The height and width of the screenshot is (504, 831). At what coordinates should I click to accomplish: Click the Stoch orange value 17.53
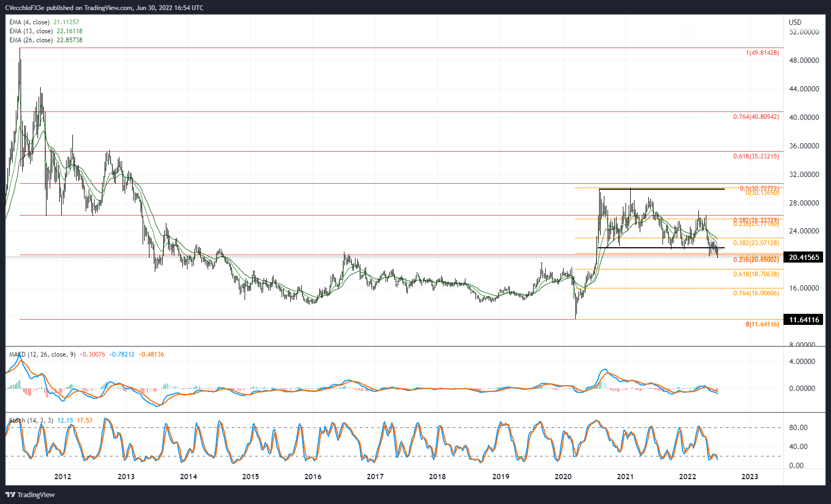click(85, 421)
